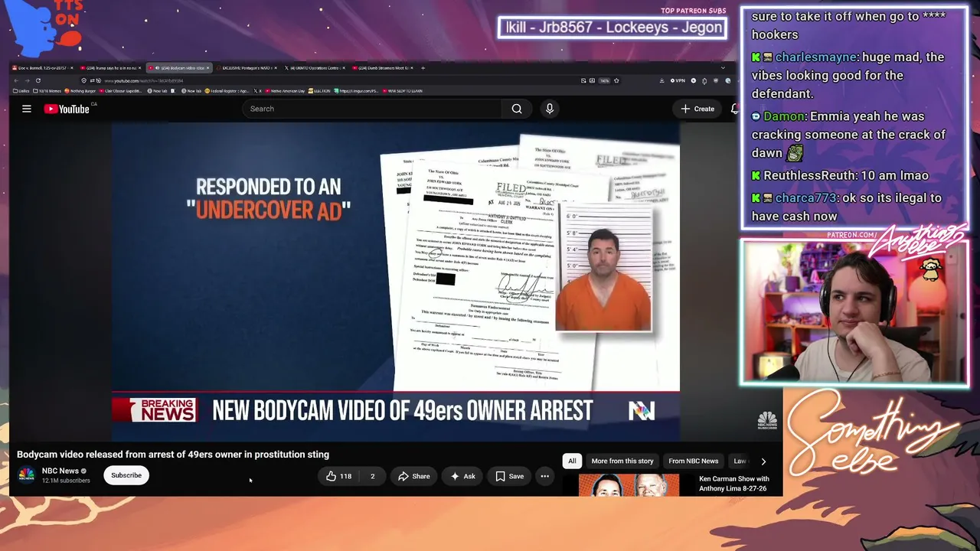
Task: Expand the tab list dropdown arrow
Action: (723, 68)
